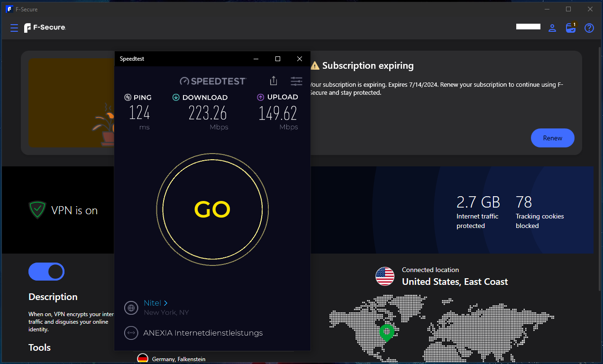
Task: Select the Germany, Falkenstein location entry
Action: (179, 359)
